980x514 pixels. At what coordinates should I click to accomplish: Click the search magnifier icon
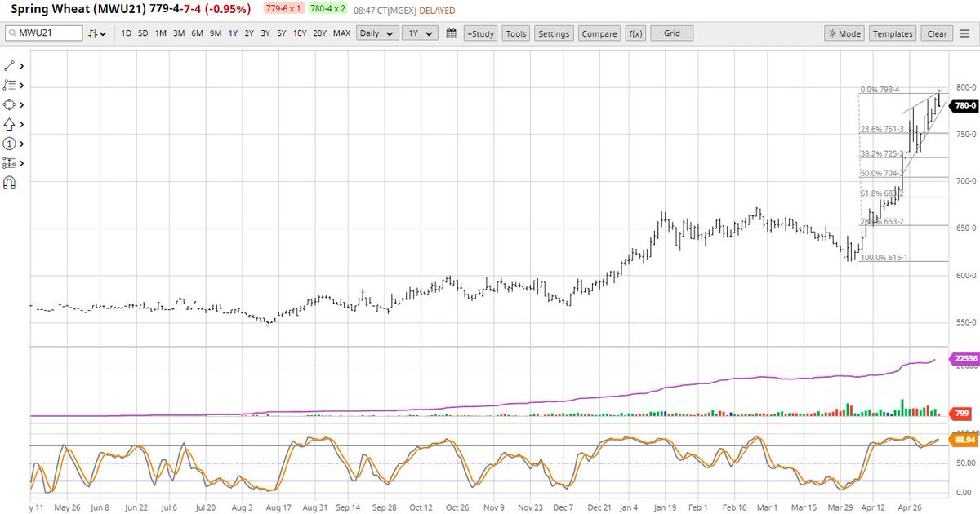click(x=11, y=33)
